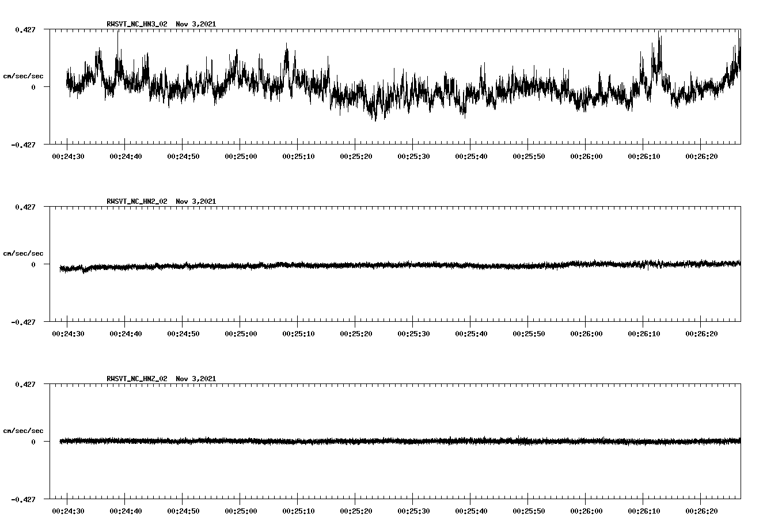Click the top 0.427 y-axis label on HN3 plot
Viewport: 782px width, 532px height.
(x=25, y=29)
